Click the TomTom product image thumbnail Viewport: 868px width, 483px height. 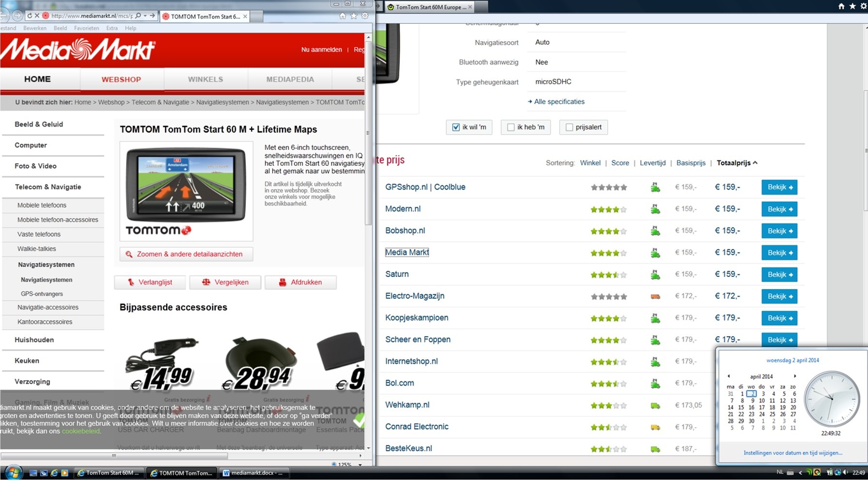tap(186, 191)
